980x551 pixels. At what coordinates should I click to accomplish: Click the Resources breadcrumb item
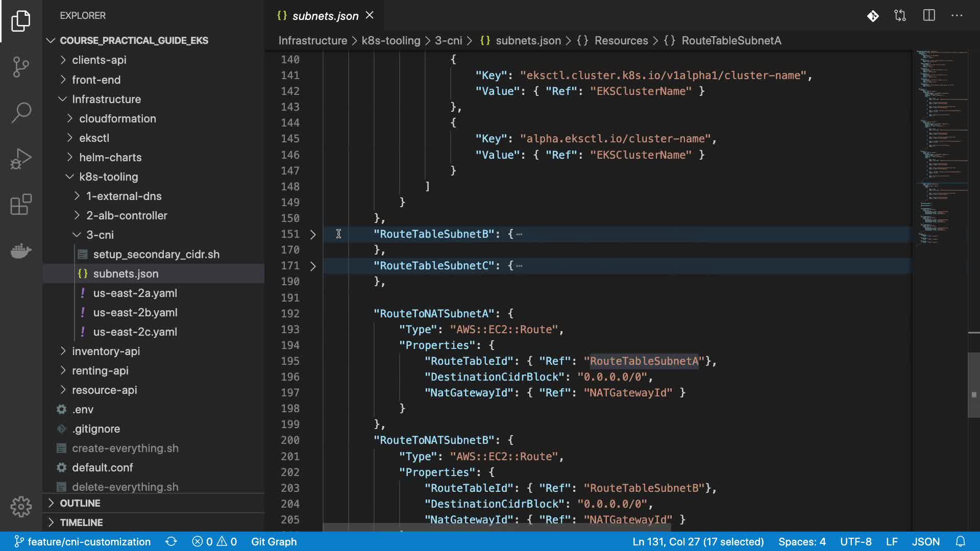621,40
